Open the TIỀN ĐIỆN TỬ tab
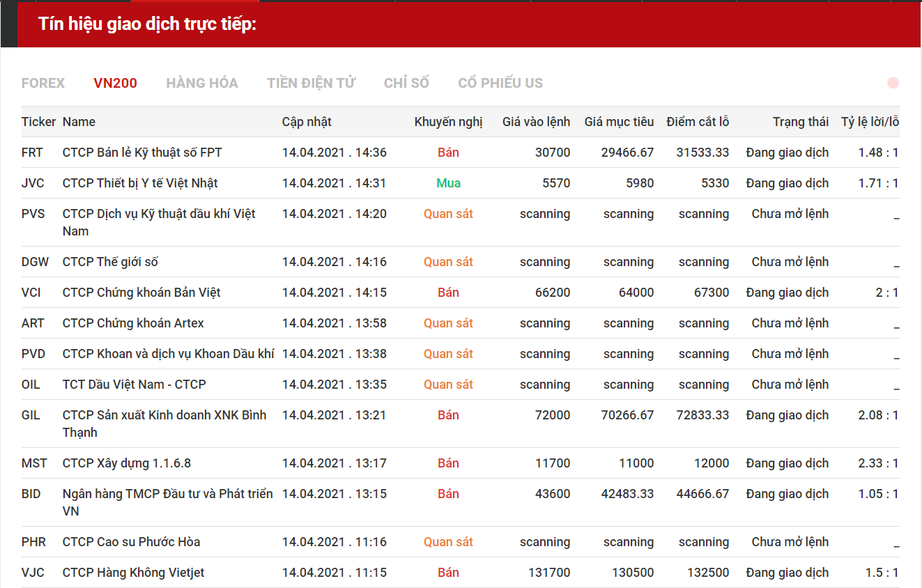Screen dimensions: 922x588 tap(311, 83)
